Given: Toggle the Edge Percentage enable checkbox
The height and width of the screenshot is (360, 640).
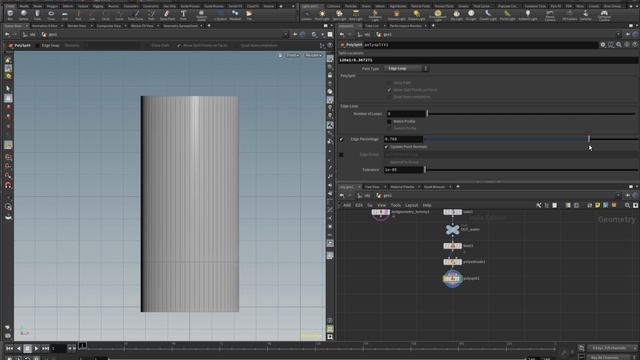Looking at the screenshot, I should [x=341, y=139].
